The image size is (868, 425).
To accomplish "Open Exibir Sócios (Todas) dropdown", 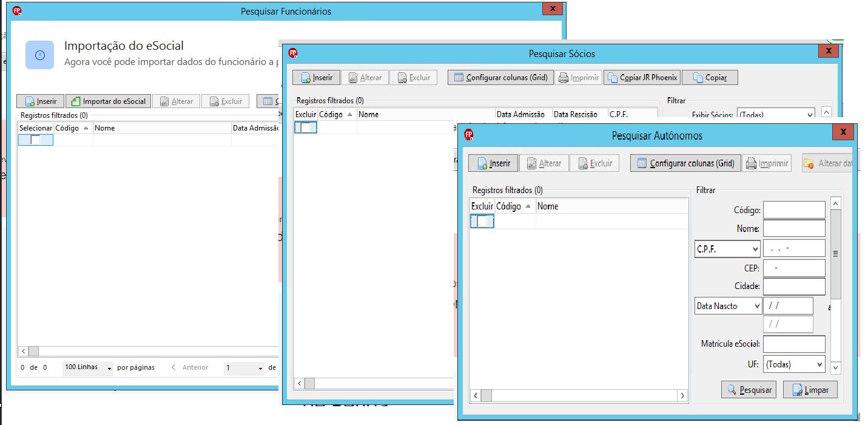I will pyautogui.click(x=776, y=115).
